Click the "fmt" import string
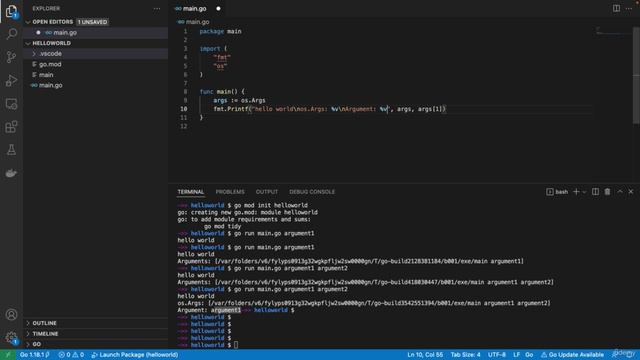640x360 pixels. click(222, 57)
